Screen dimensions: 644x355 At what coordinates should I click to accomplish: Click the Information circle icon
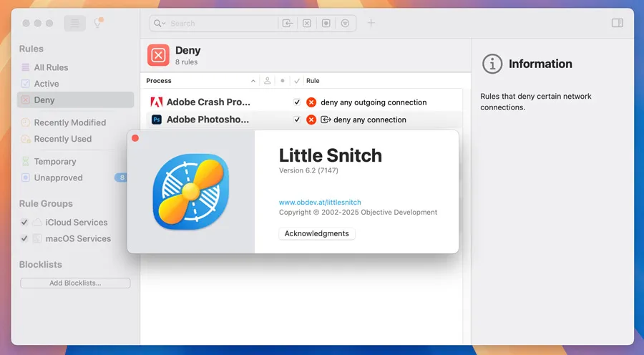coord(492,64)
